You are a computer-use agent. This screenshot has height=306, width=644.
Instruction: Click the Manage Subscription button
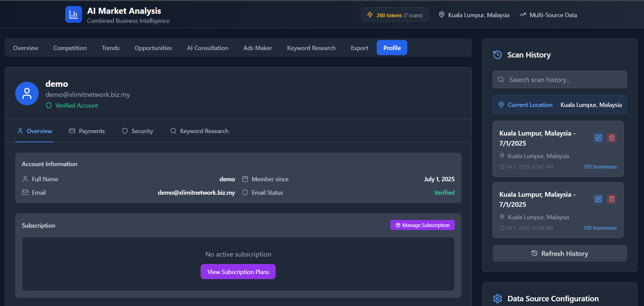click(422, 225)
